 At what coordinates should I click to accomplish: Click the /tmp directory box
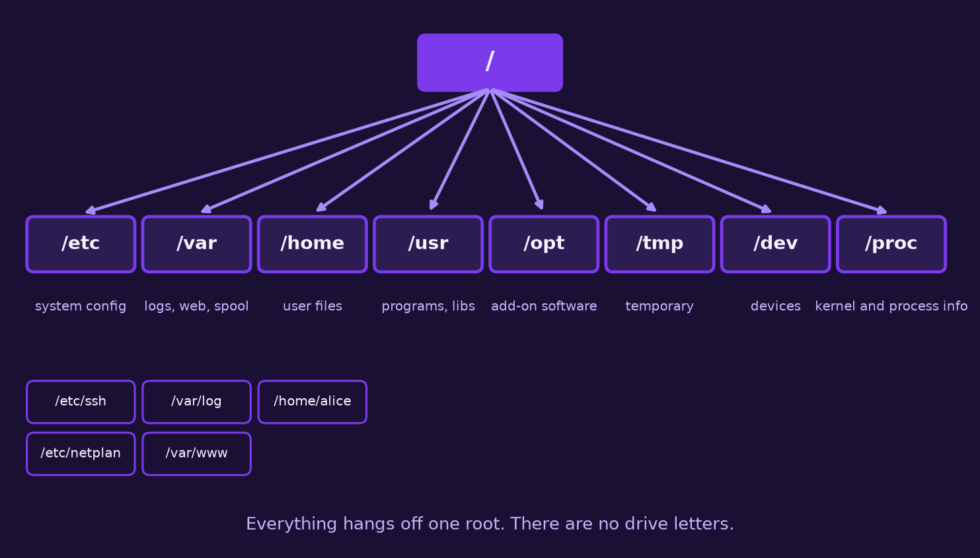[660, 244]
